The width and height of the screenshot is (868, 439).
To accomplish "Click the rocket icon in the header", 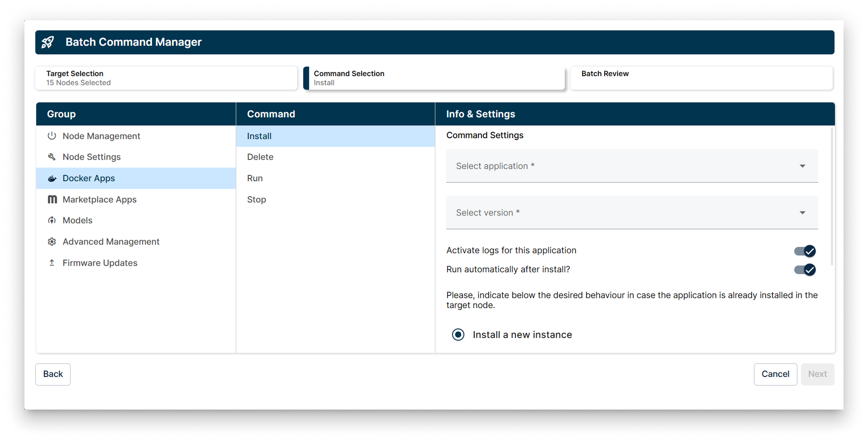I will pyautogui.click(x=48, y=42).
